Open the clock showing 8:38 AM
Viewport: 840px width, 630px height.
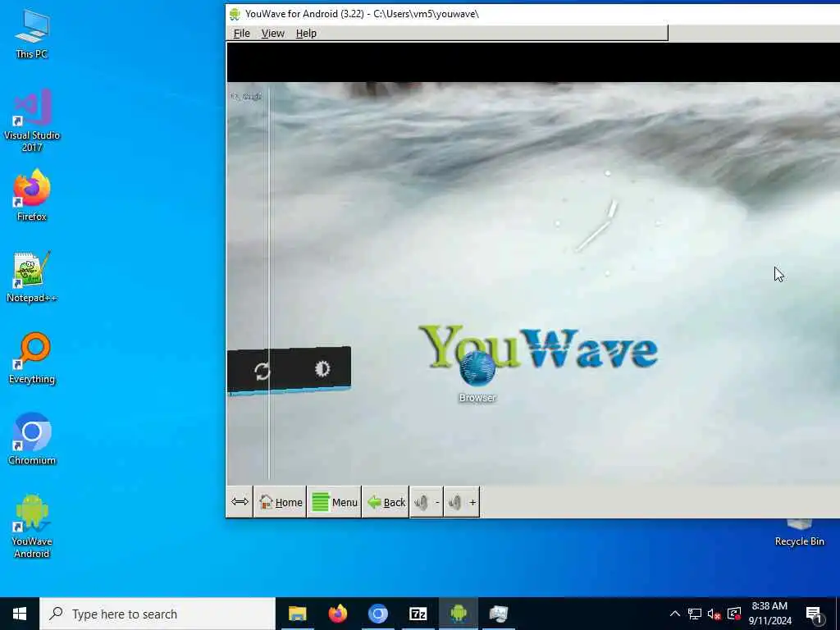pos(769,614)
